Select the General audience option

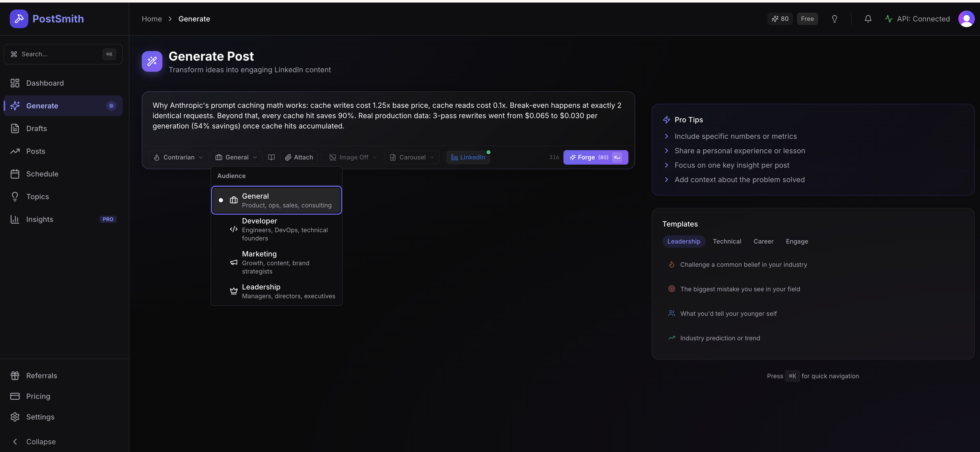click(x=277, y=200)
